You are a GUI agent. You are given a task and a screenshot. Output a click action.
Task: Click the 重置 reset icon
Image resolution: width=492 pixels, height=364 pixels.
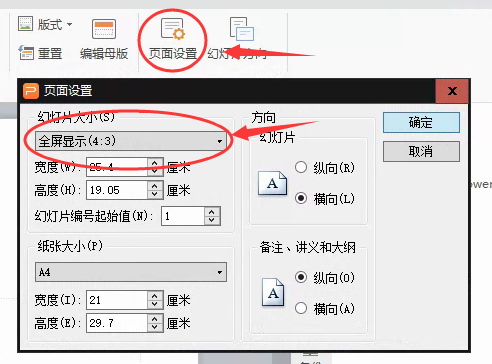[26, 53]
